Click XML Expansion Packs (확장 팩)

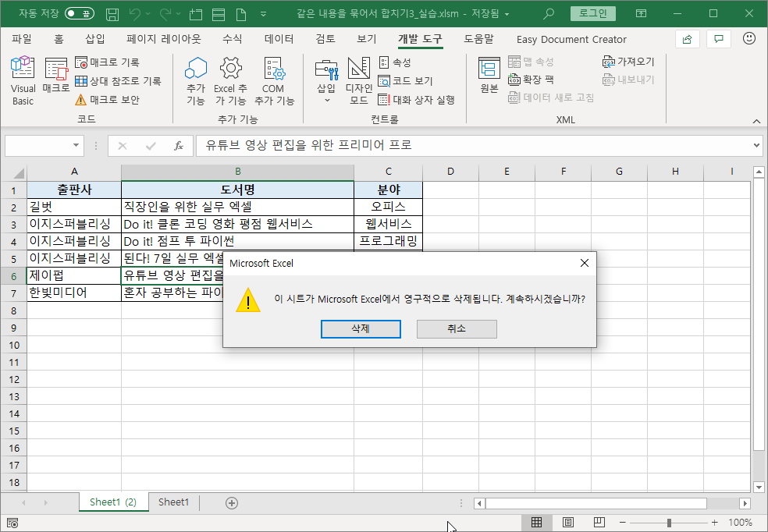[531, 80]
